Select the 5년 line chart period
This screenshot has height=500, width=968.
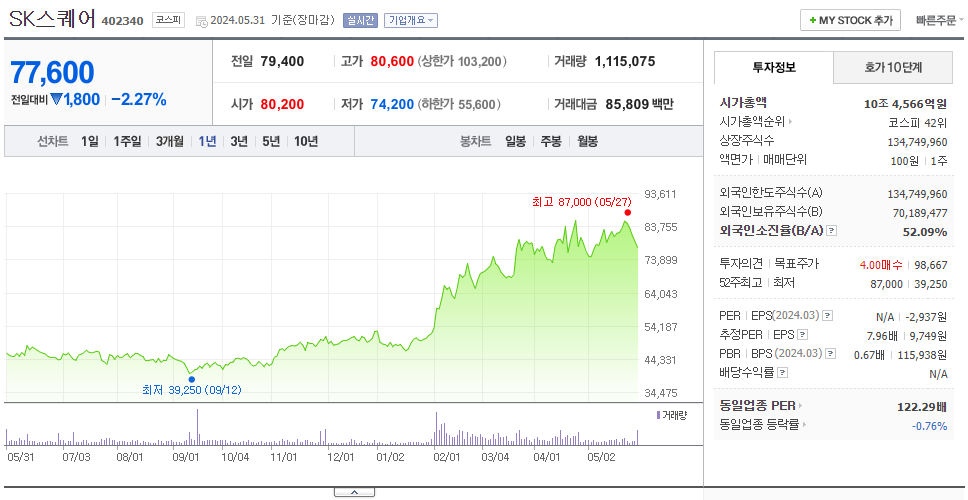[271, 141]
